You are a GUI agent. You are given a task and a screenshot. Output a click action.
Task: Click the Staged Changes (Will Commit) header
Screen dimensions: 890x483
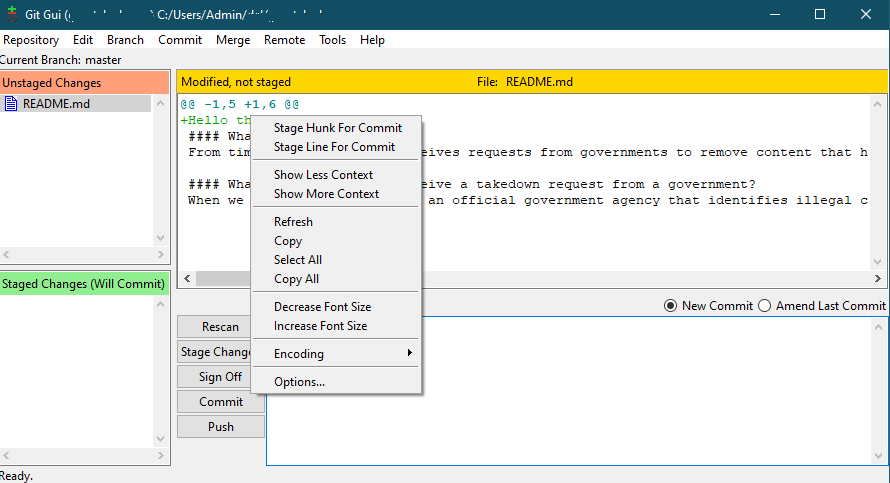tap(84, 284)
